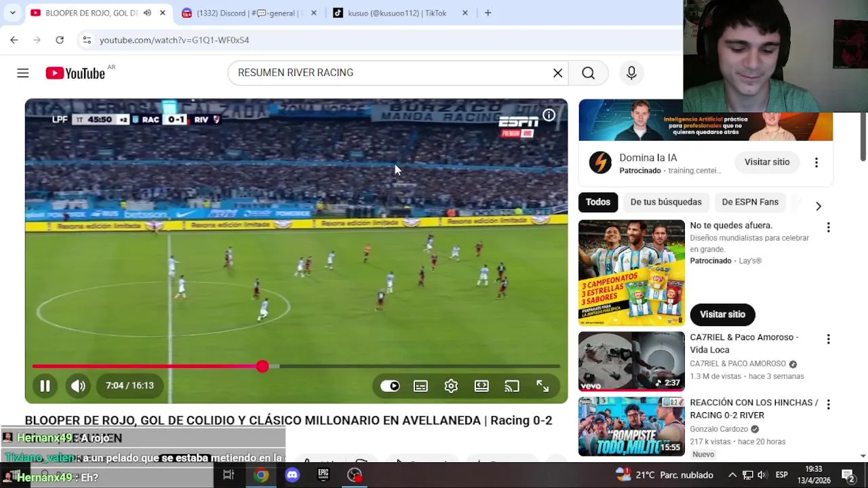Image resolution: width=868 pixels, height=488 pixels.
Task: Open Task View in the taskbar
Action: click(x=229, y=475)
